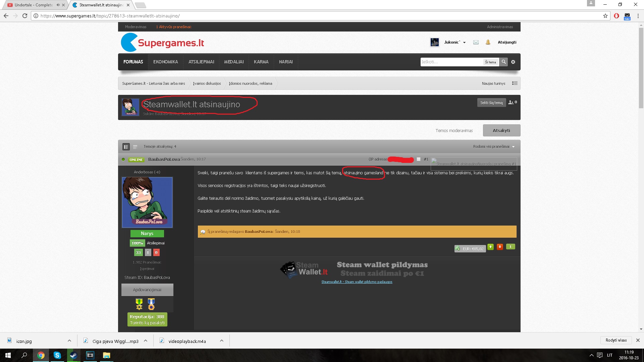Open the Chrome three-dot menu
This screenshot has width=644, height=362.
point(638,16)
